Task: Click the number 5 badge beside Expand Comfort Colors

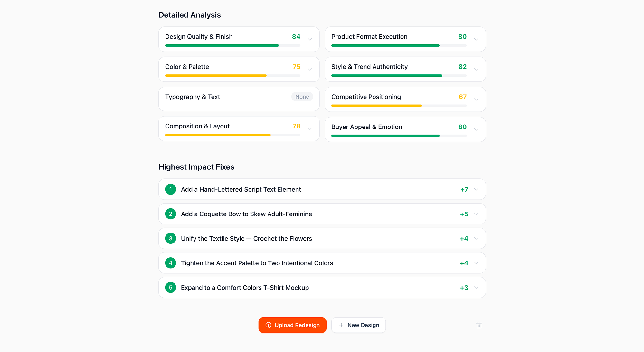Action: coord(170,287)
